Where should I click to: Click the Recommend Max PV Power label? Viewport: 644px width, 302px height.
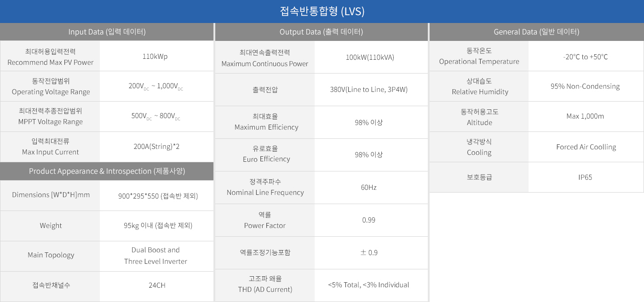click(x=51, y=62)
